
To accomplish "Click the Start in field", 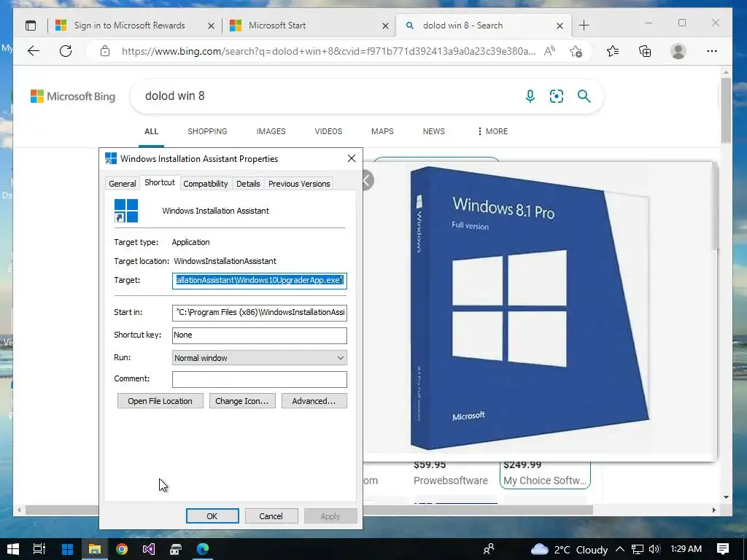I will (x=259, y=312).
